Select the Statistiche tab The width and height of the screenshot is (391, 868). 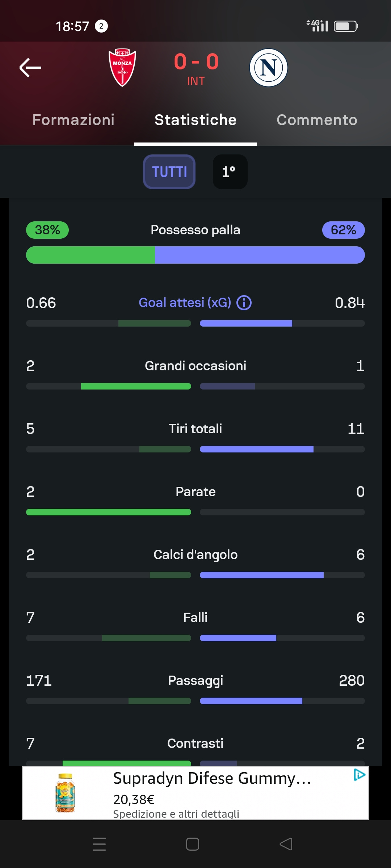point(195,120)
